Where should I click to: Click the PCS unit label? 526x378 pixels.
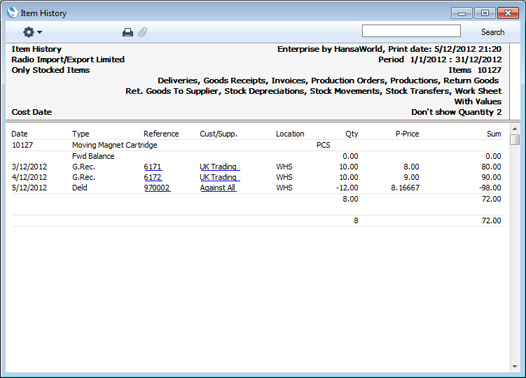pyautogui.click(x=323, y=145)
